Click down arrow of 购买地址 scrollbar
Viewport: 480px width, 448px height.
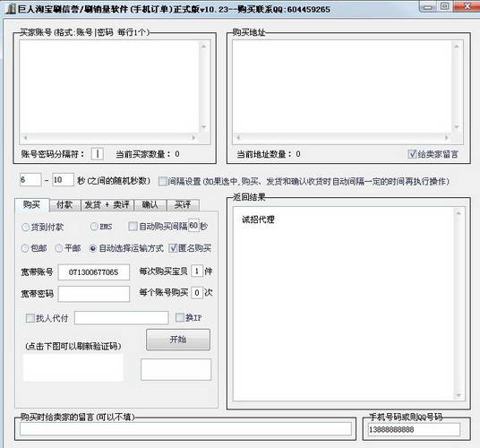pyautogui.click(x=457, y=127)
